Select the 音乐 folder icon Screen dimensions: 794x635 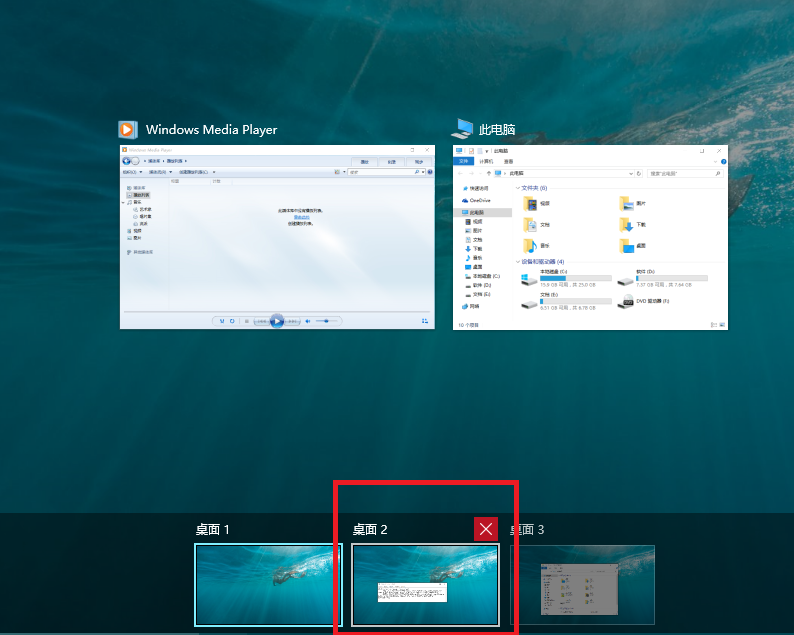(x=529, y=245)
